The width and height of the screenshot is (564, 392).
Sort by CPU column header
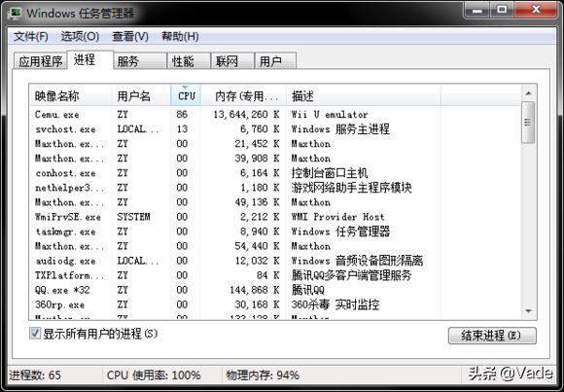click(186, 96)
